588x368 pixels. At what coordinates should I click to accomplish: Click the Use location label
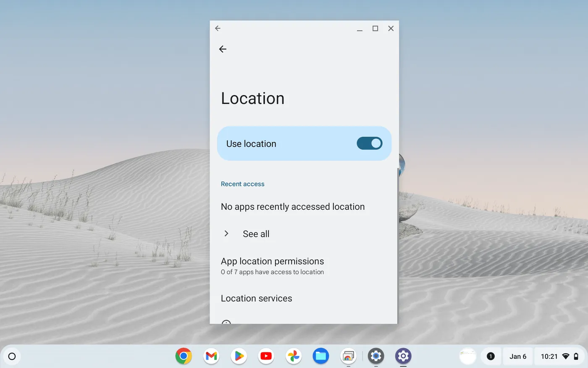[x=251, y=144]
